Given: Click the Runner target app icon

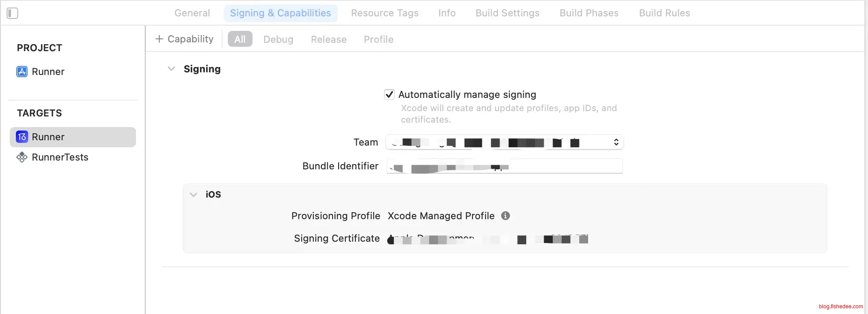Looking at the screenshot, I should 22,137.
